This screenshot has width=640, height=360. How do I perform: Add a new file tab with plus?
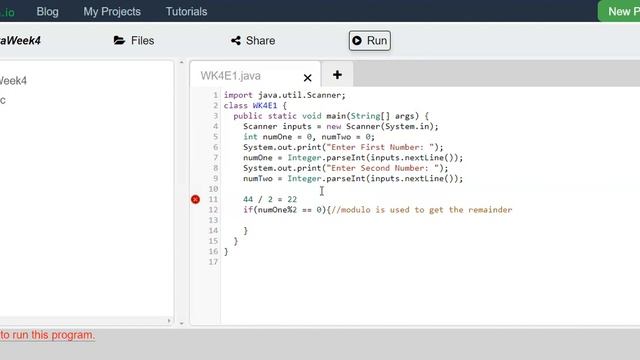click(x=337, y=75)
